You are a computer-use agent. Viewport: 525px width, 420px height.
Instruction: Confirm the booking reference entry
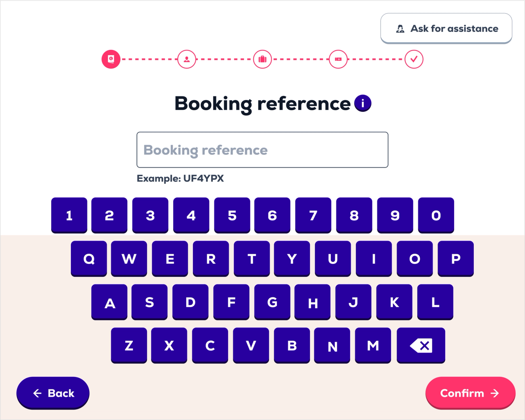[470, 393]
